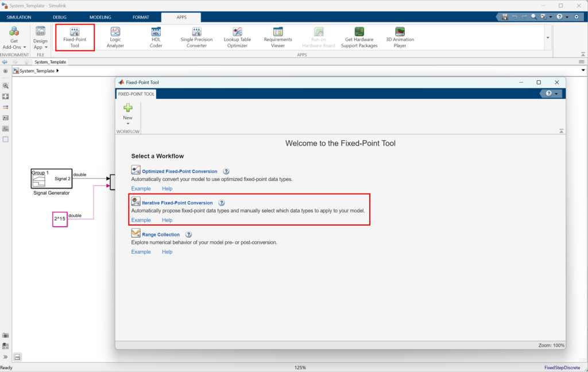Click the model shortcut icon beside search
The image size is (588, 372).
[543, 17]
